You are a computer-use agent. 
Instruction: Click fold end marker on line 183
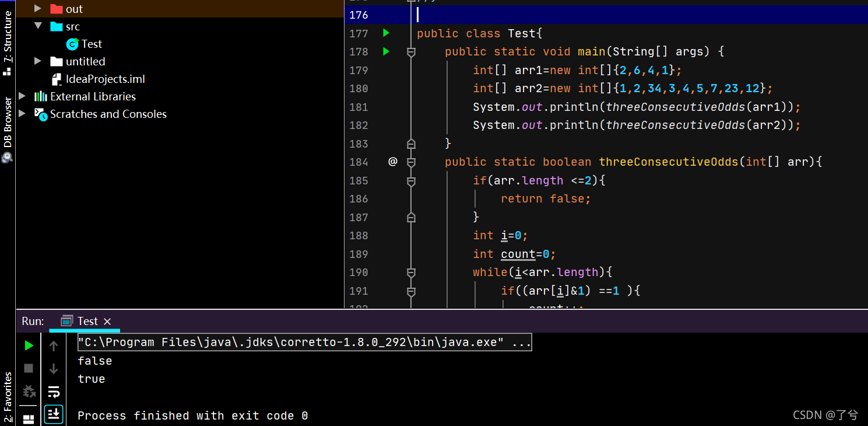pos(411,144)
